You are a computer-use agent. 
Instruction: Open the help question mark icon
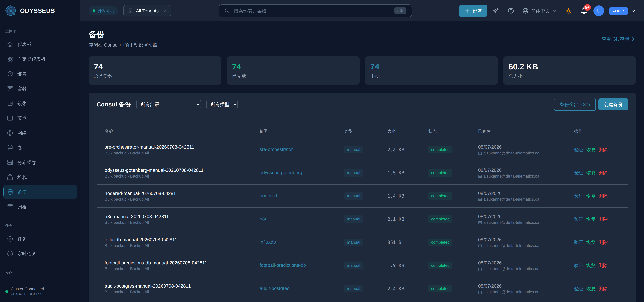tap(511, 11)
